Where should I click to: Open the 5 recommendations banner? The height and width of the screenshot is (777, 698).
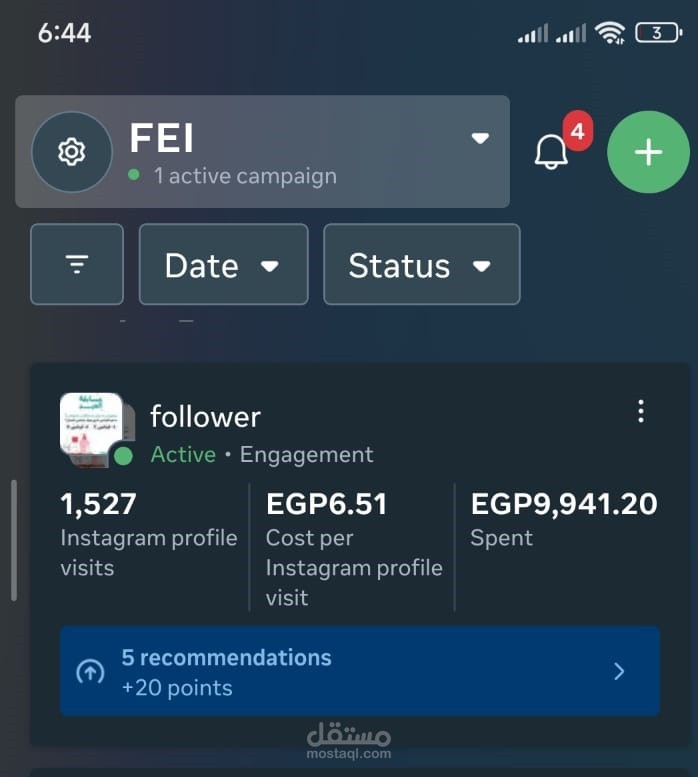(x=359, y=672)
